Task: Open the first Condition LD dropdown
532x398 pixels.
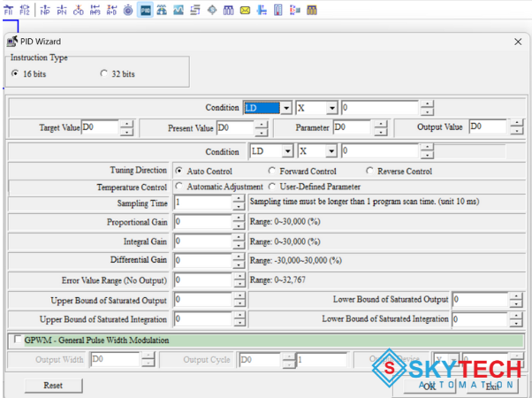Action: point(286,108)
